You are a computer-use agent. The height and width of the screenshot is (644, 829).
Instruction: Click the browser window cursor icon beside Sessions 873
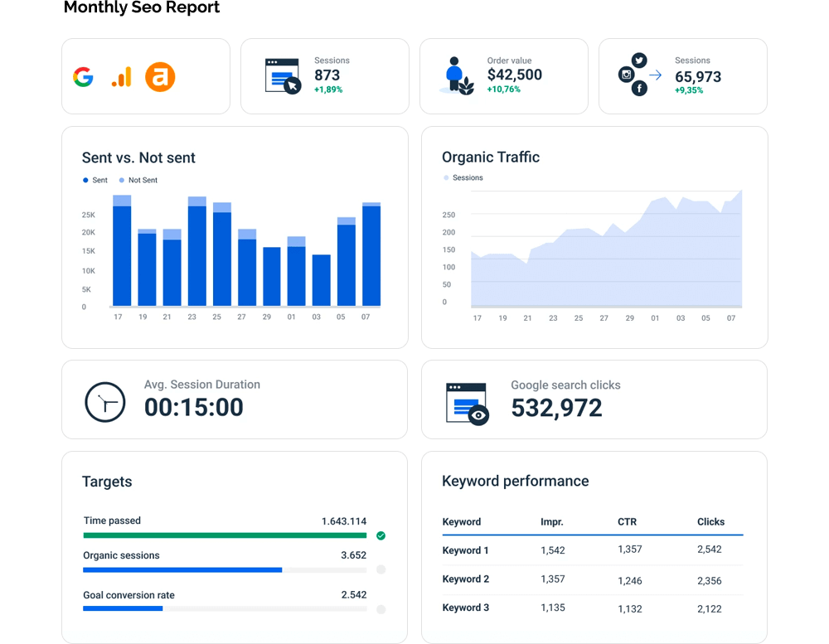[x=283, y=76]
